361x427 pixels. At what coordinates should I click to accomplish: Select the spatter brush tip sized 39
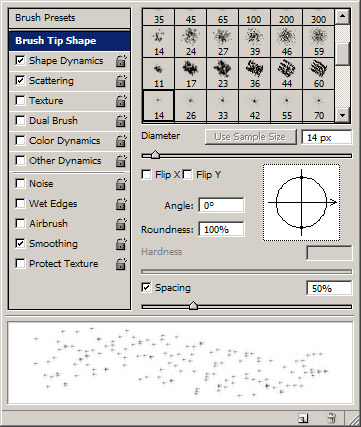pyautogui.click(x=255, y=42)
